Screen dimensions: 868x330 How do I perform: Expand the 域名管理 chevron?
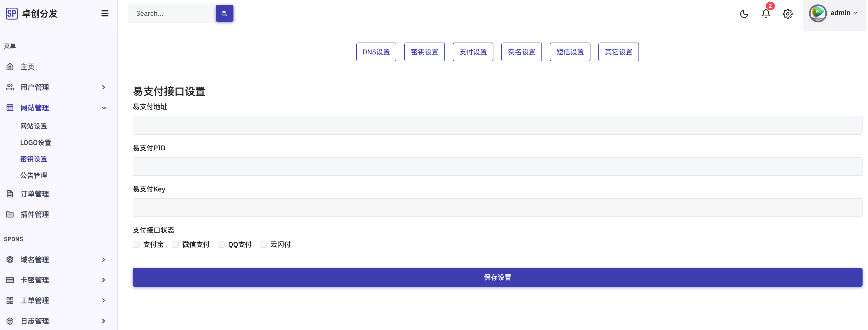(103, 260)
